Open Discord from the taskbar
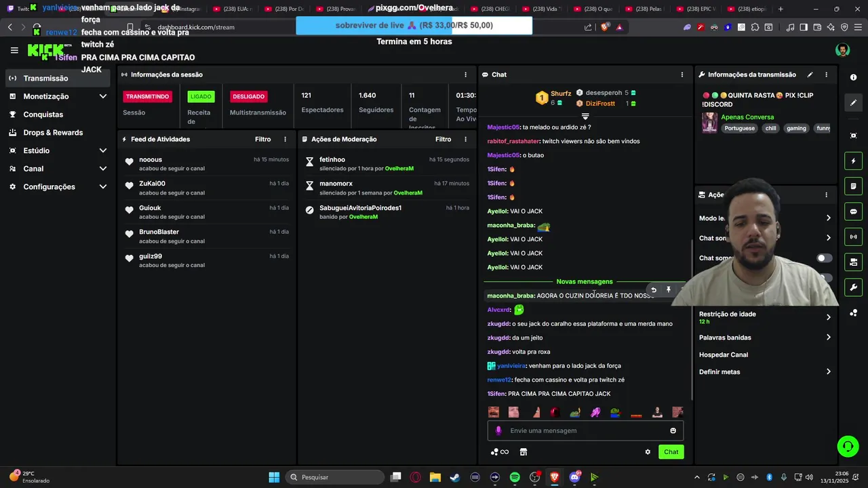 575,477
